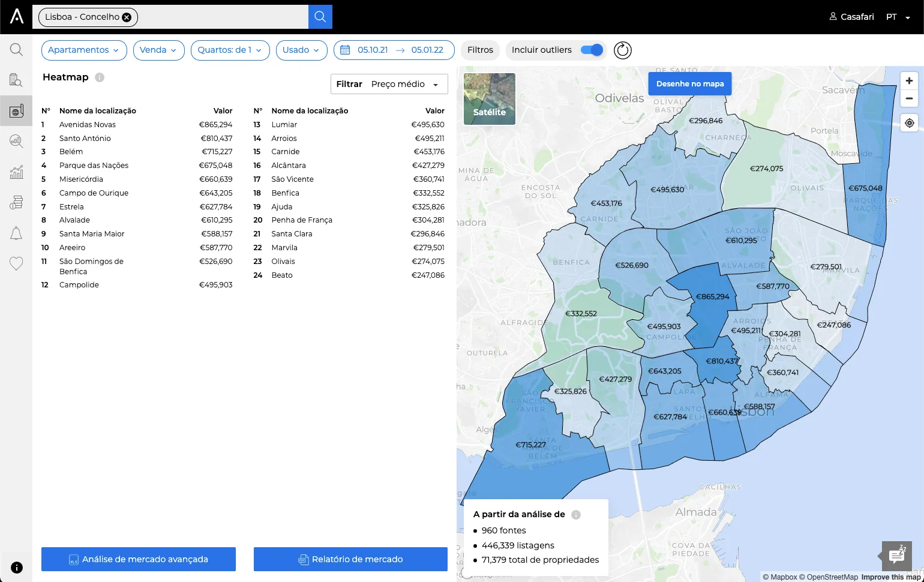
Task: Click the €715,227 Belém map label
Action: 530,445
